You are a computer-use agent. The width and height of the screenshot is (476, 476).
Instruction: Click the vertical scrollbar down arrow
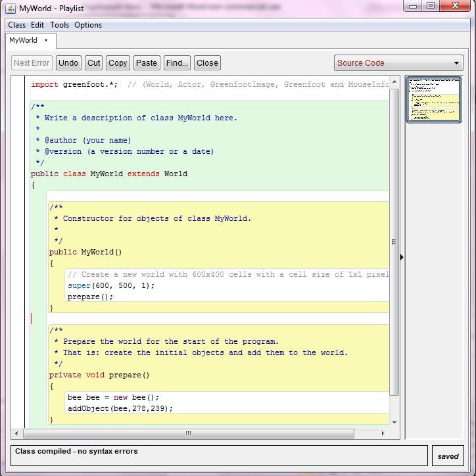click(x=394, y=422)
